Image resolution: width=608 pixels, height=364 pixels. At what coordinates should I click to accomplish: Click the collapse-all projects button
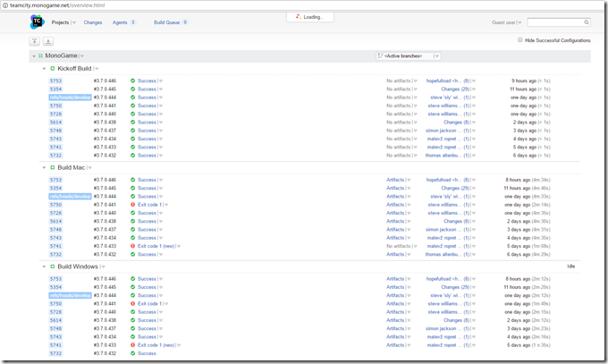point(34,41)
